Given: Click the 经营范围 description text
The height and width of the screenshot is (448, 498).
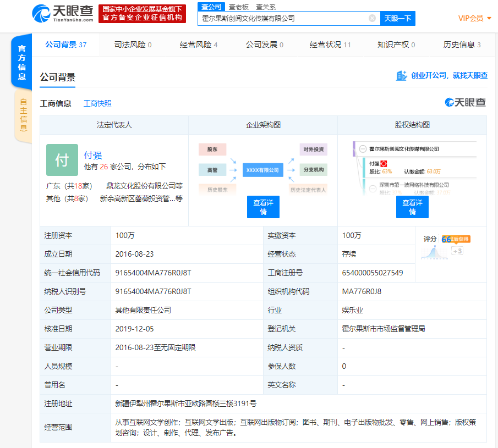Looking at the screenshot, I should click(x=295, y=428).
